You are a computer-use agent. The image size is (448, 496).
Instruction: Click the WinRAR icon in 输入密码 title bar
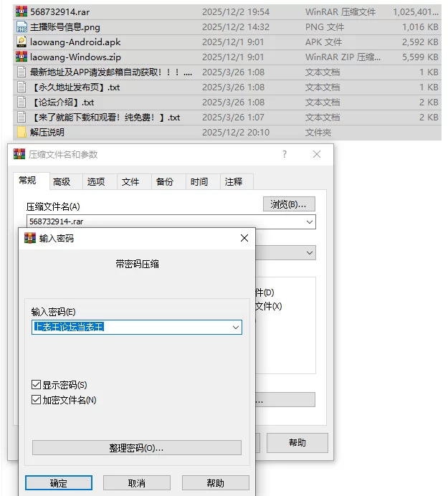(x=30, y=238)
